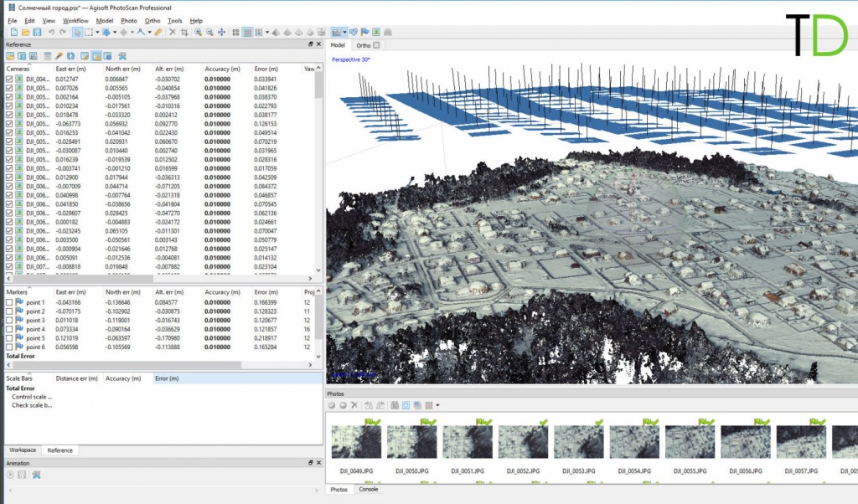858x504 pixels.
Task: Open the selection tool dropdown arrow
Action: [x=99, y=32]
